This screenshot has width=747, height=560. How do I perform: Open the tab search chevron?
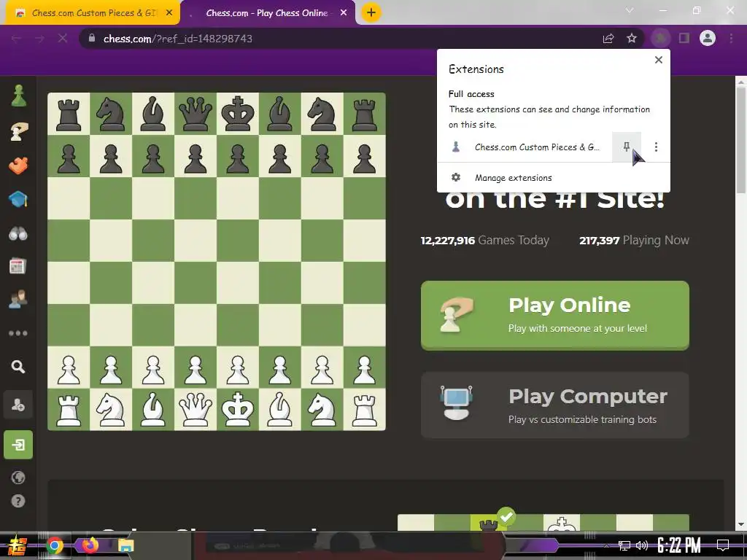(x=630, y=10)
